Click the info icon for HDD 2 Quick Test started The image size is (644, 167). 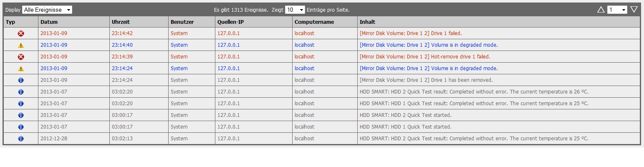21,115
